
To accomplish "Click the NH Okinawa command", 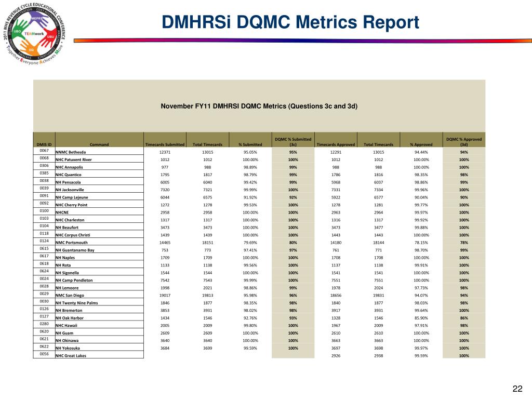I will point(67,341).
